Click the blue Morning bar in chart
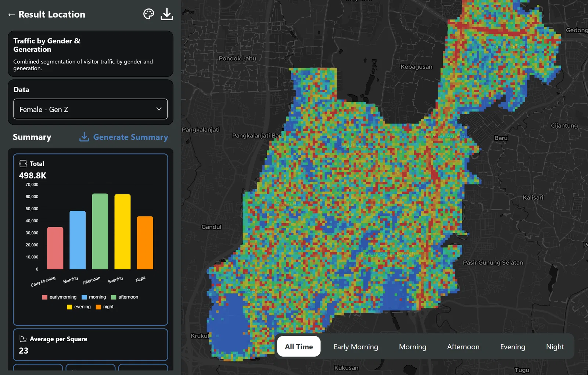Viewport: 588px width, 375px height. 78,240
